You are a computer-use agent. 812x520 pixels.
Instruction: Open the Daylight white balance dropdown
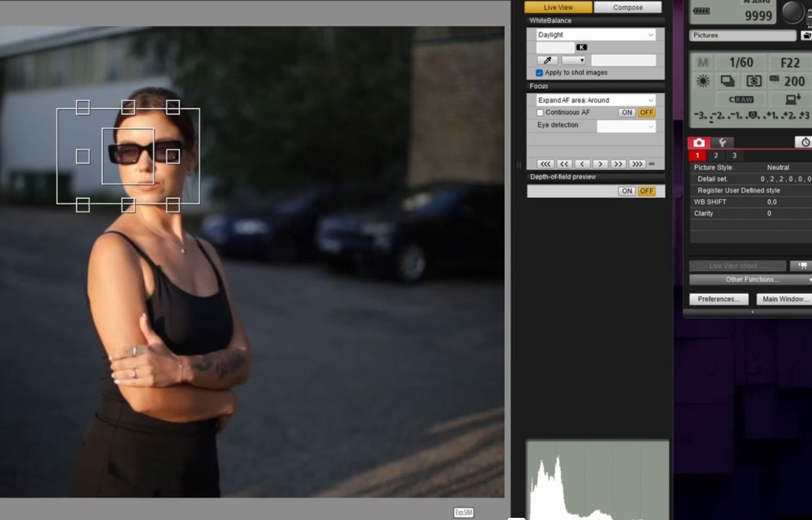(x=596, y=35)
